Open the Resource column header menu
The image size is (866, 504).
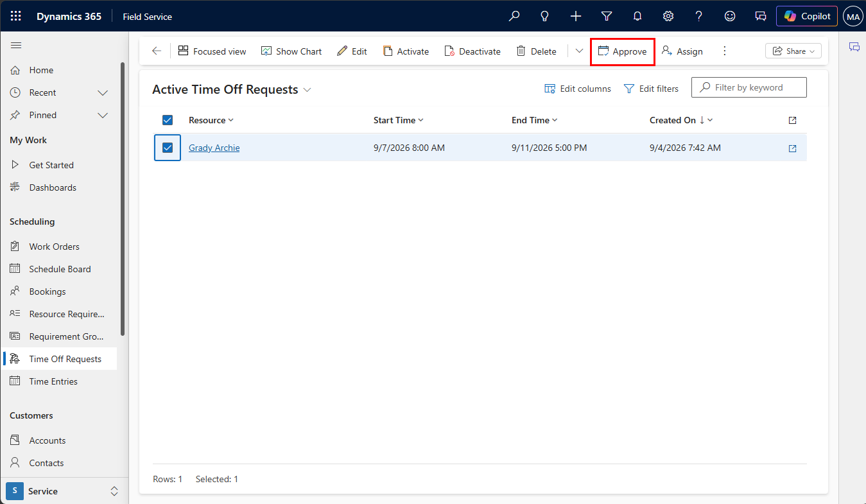(x=211, y=120)
